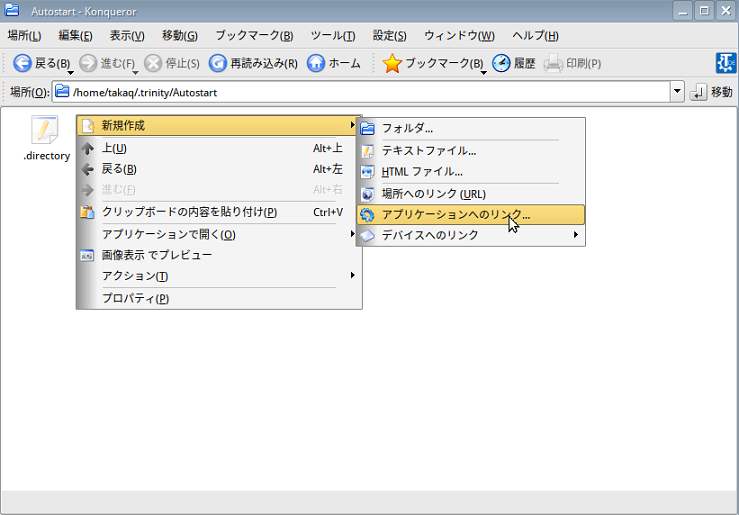Open プロパティ(P) from context menu
The width and height of the screenshot is (739, 515).
coord(219,299)
